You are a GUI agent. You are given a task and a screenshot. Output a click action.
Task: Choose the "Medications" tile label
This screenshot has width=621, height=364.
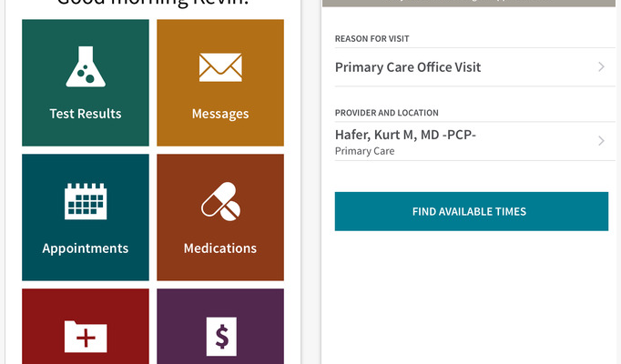pos(220,248)
